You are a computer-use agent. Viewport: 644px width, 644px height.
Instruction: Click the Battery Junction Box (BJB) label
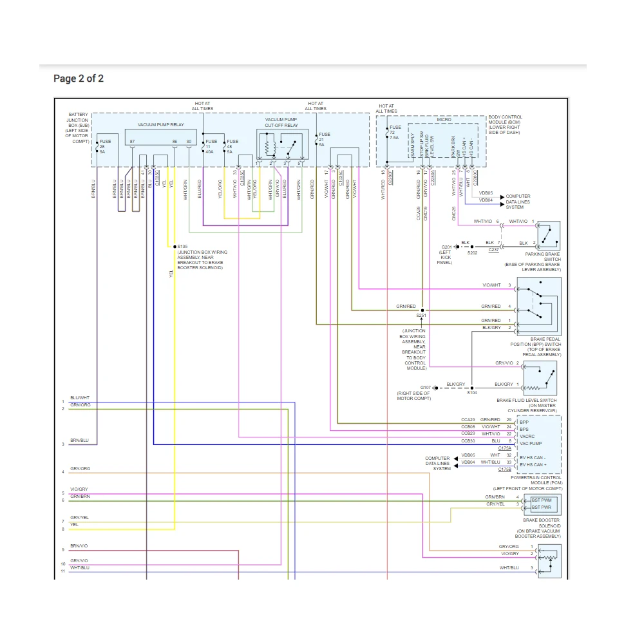pos(77,128)
